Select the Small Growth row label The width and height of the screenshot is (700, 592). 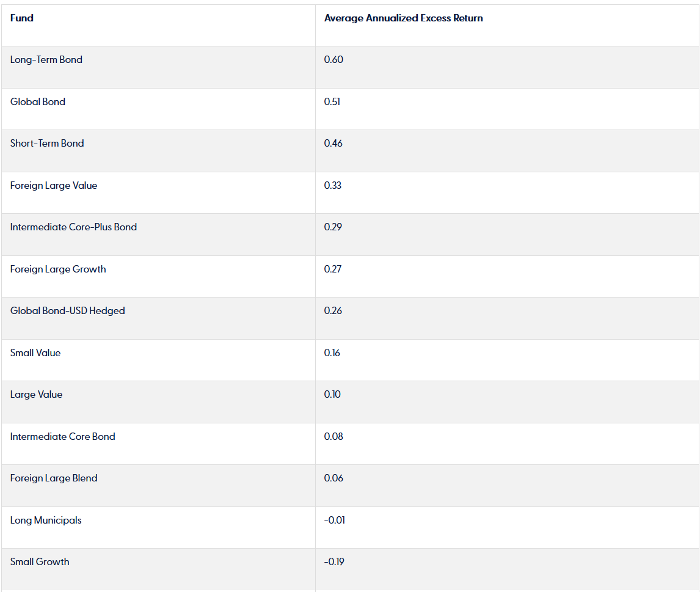point(40,562)
